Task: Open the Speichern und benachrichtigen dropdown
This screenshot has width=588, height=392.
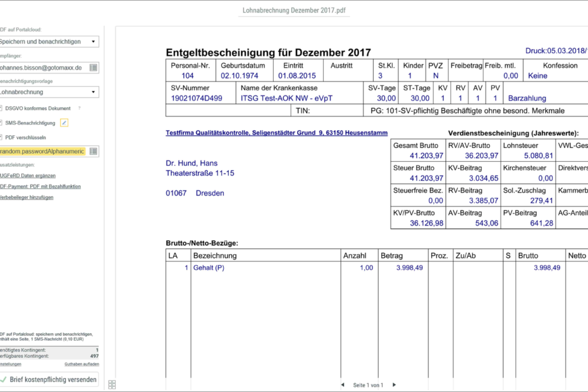Action: [x=49, y=42]
